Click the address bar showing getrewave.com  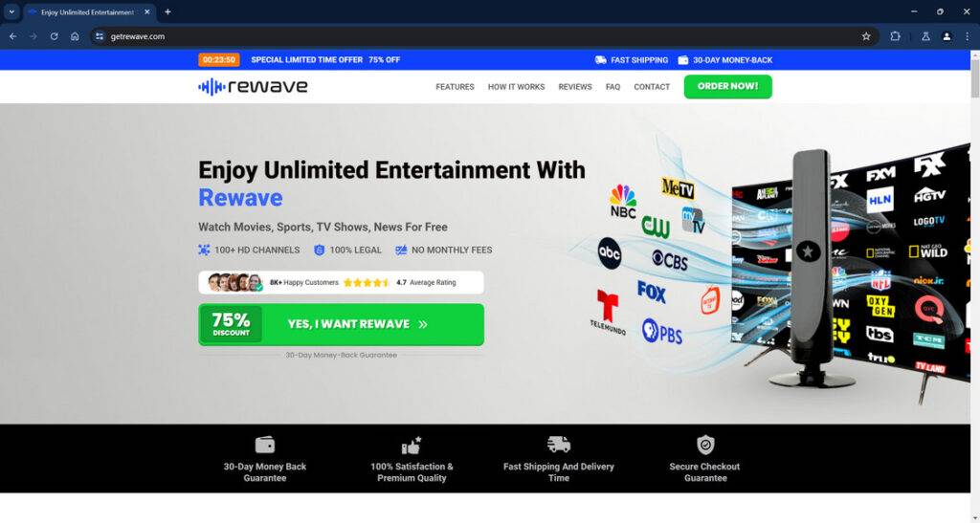(487, 36)
